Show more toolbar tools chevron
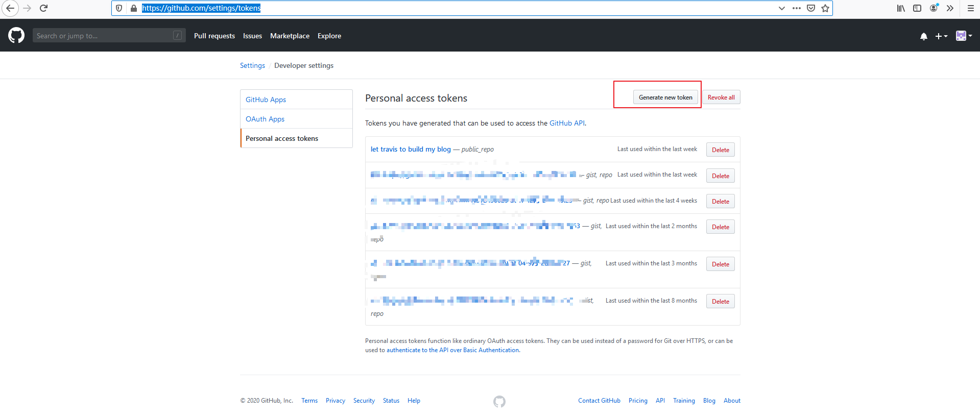 click(950, 8)
